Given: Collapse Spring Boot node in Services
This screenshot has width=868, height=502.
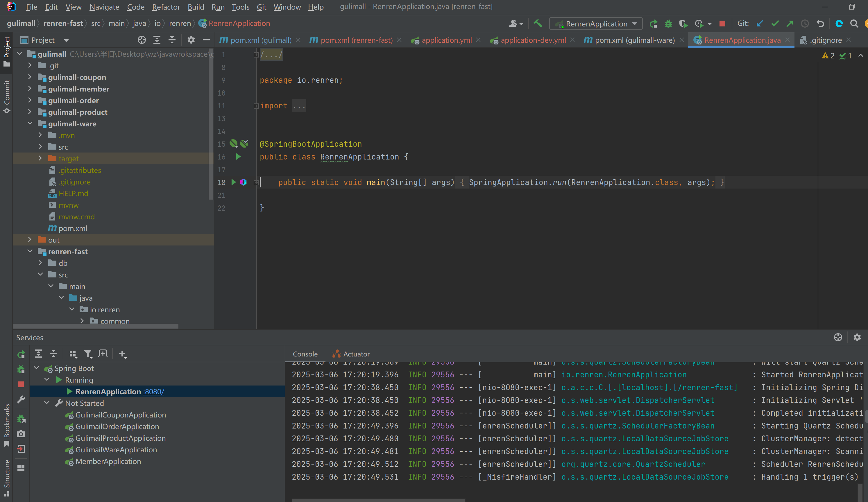Looking at the screenshot, I should tap(36, 368).
